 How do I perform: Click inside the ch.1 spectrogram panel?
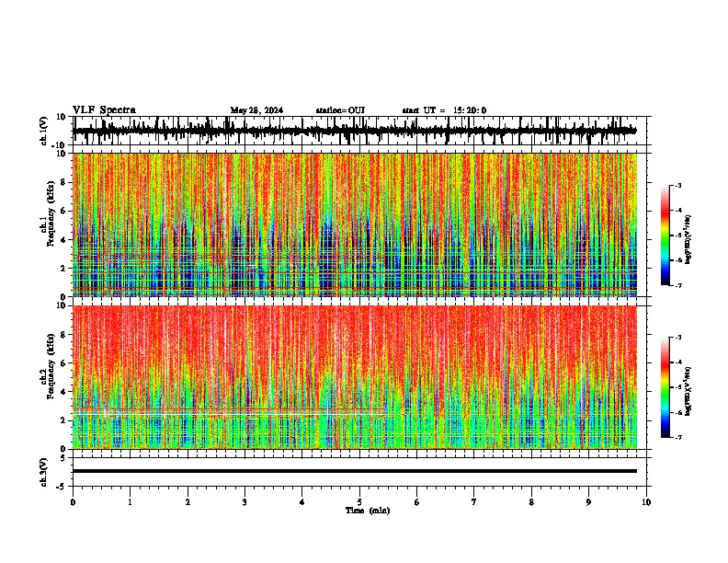point(355,224)
